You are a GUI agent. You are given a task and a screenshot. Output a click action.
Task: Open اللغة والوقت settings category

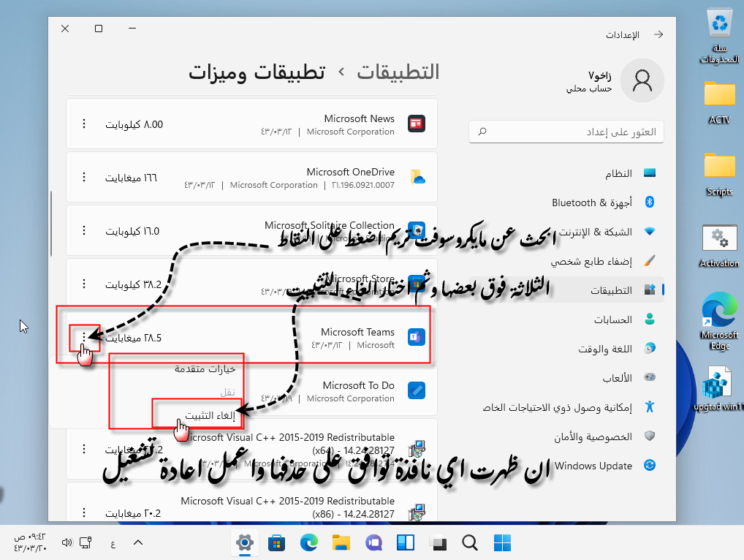pos(566,349)
